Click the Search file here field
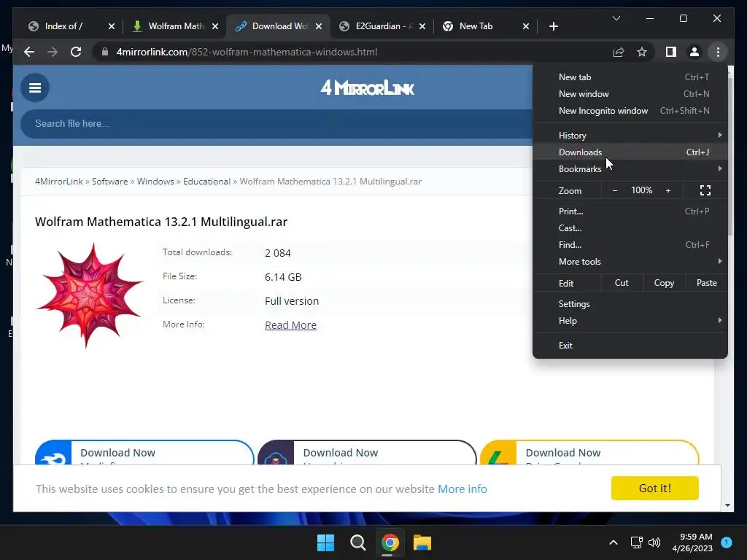Screen dimensions: 747x560 (x=276, y=124)
